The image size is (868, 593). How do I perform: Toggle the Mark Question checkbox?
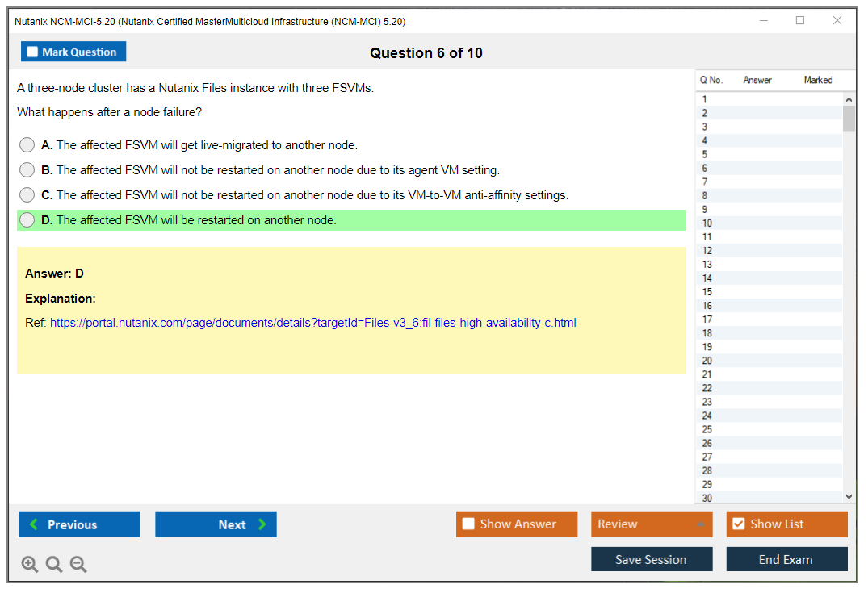[x=33, y=52]
